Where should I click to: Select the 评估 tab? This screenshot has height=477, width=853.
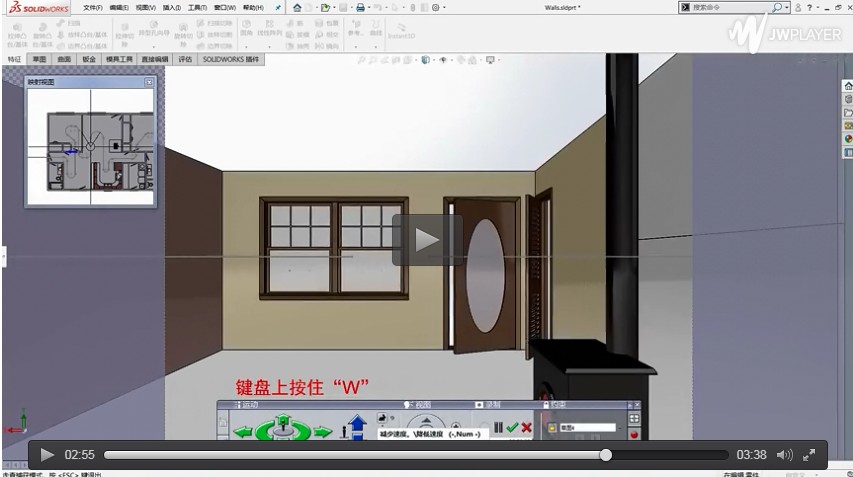point(185,59)
